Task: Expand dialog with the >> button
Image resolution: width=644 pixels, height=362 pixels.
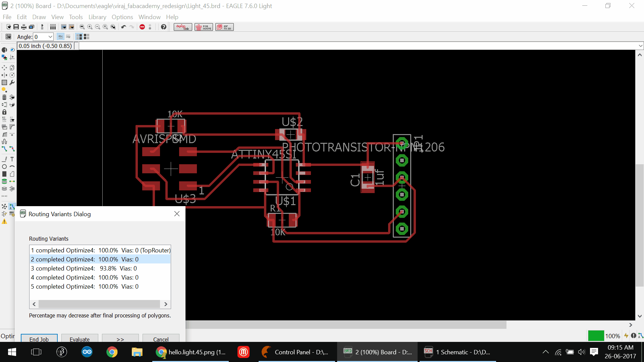Action: 120,339
